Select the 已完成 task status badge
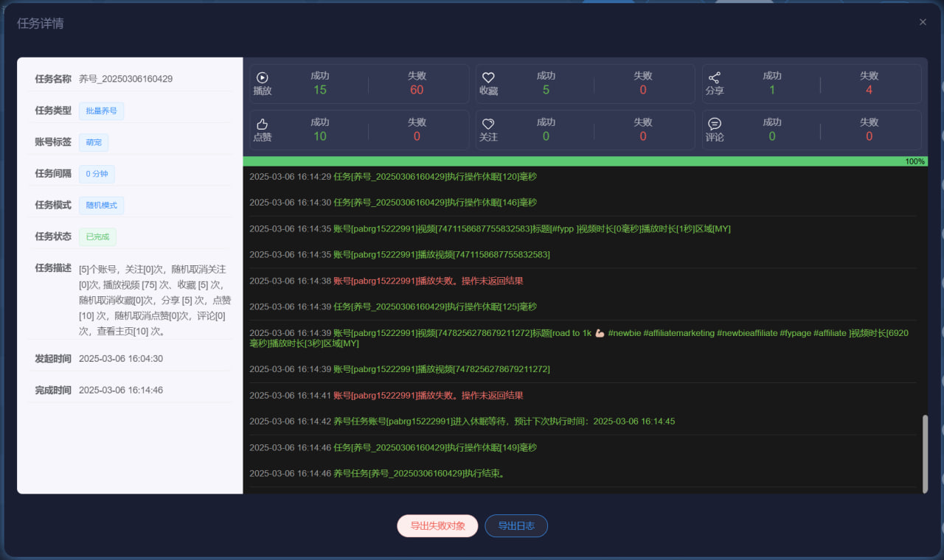Screen dimensions: 944x560 [x=97, y=237]
